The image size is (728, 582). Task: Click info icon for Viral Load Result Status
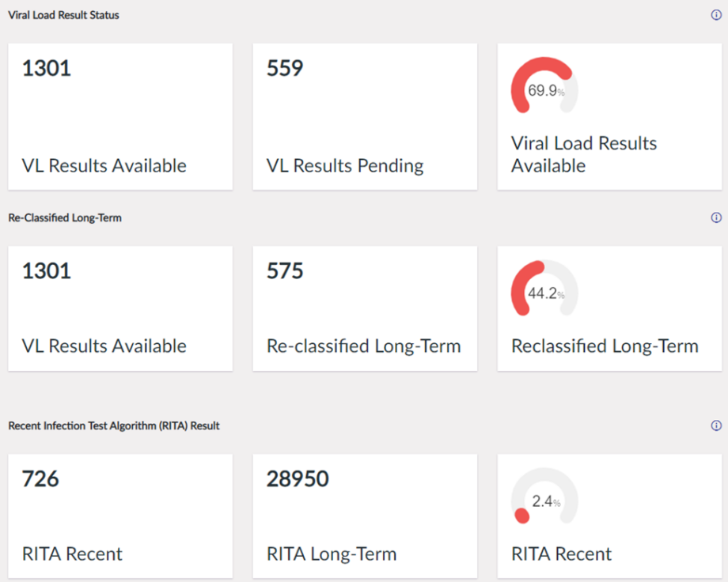pos(716,15)
